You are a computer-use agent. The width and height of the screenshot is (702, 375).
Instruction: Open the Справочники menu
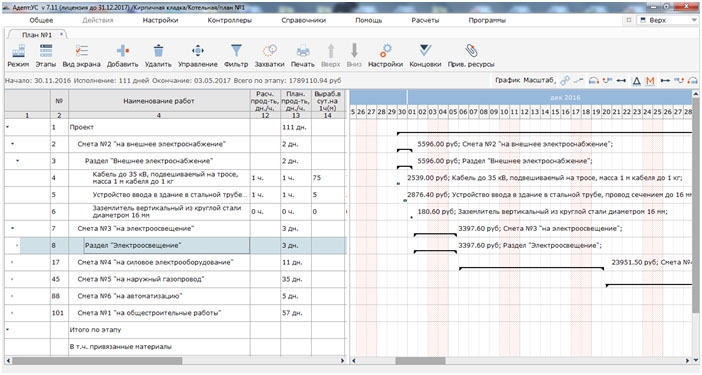(304, 20)
